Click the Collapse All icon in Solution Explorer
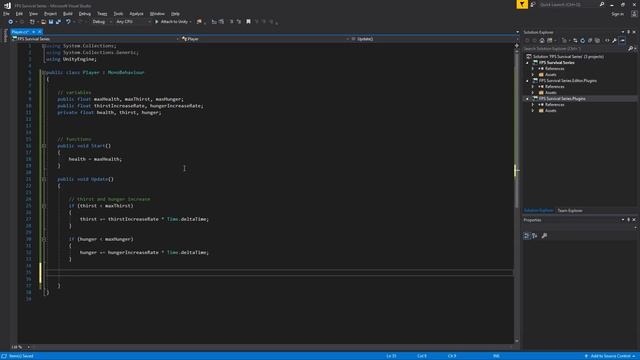Image resolution: width=640 pixels, height=360 pixels. (x=590, y=40)
